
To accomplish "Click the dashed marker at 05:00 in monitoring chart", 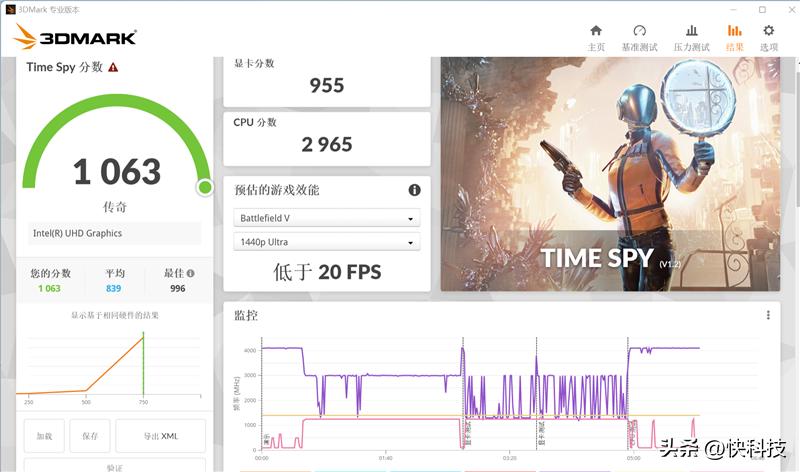I will [x=628, y=393].
